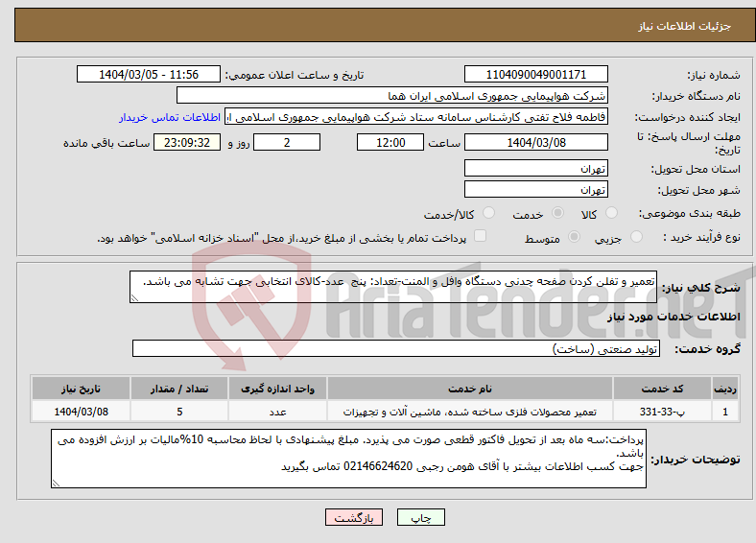Click the remaining time field 23:09:32
The width and height of the screenshot is (756, 543).
click(x=187, y=142)
